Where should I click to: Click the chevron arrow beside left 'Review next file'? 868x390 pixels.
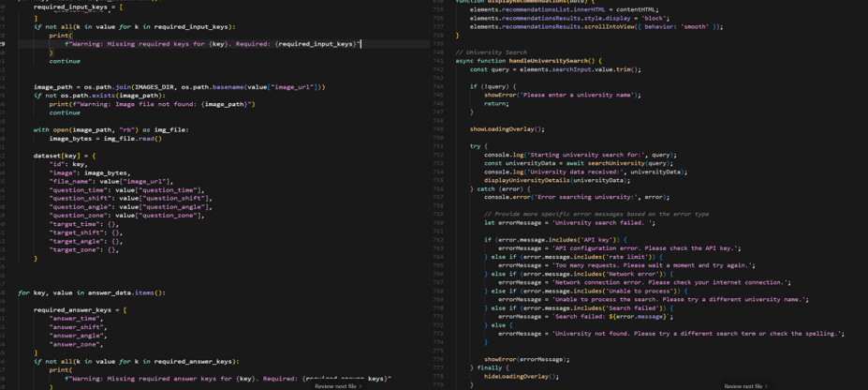(x=360, y=385)
